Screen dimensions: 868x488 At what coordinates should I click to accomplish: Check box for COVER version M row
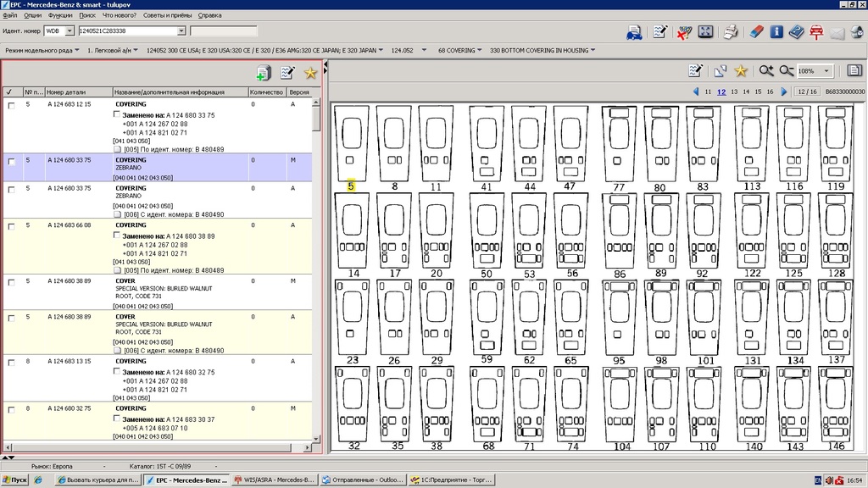pos(11,283)
